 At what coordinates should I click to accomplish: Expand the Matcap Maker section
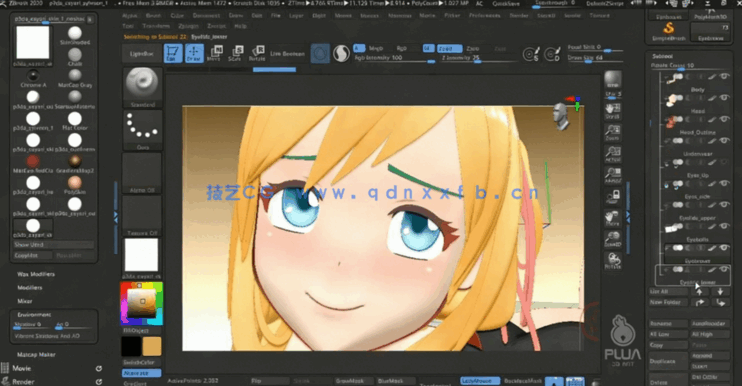36,355
